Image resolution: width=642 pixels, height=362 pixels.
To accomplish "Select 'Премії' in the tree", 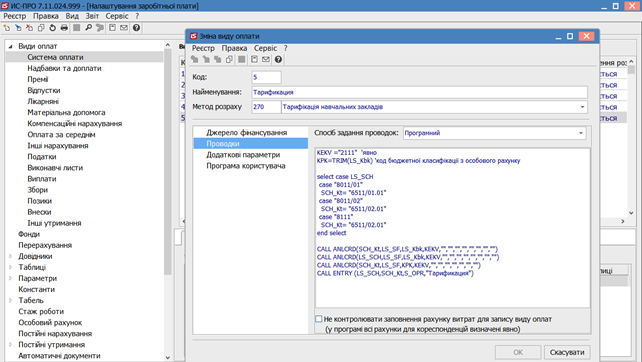I will (x=38, y=79).
